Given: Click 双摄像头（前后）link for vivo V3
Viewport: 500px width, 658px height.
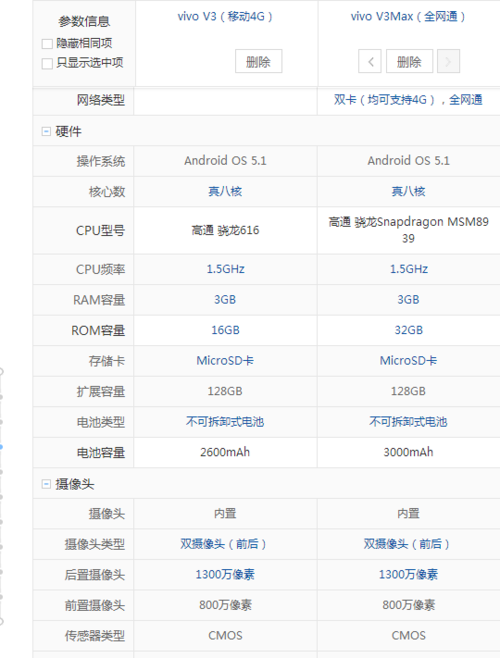Looking at the screenshot, I should point(223,544).
